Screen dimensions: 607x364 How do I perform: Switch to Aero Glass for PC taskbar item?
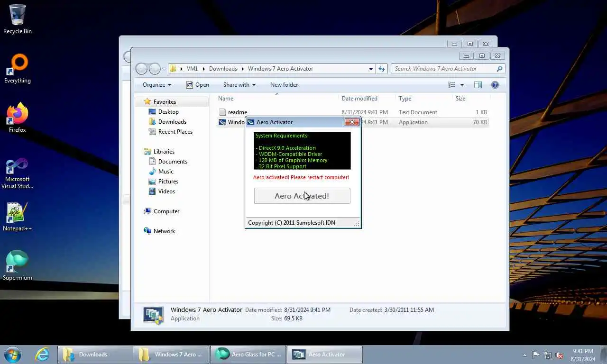[x=248, y=355]
